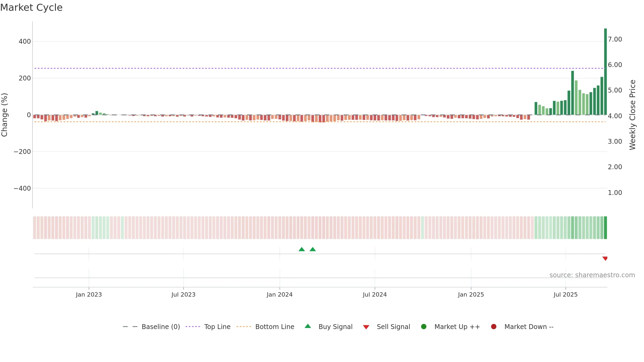Toggle the Top Line legend entry
This screenshot has width=644, height=362.
coord(208,327)
